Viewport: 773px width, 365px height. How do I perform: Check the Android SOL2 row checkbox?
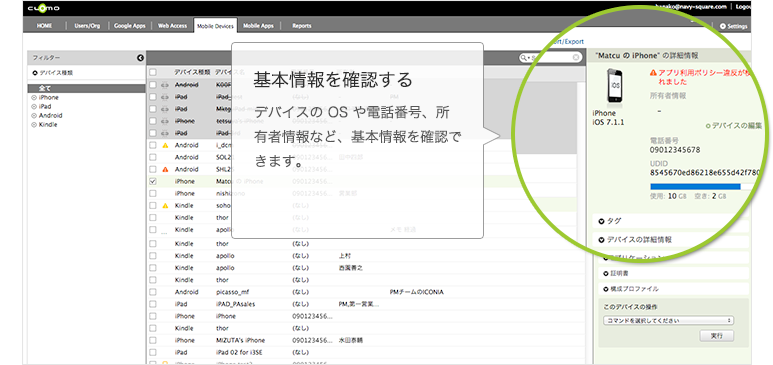tap(153, 157)
